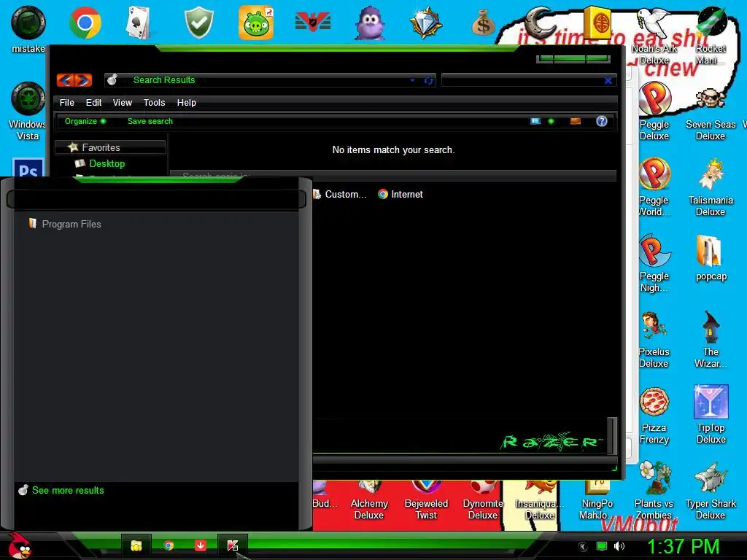The height and width of the screenshot is (560, 747).
Task: Open the green shield desktop icon
Action: tap(198, 23)
